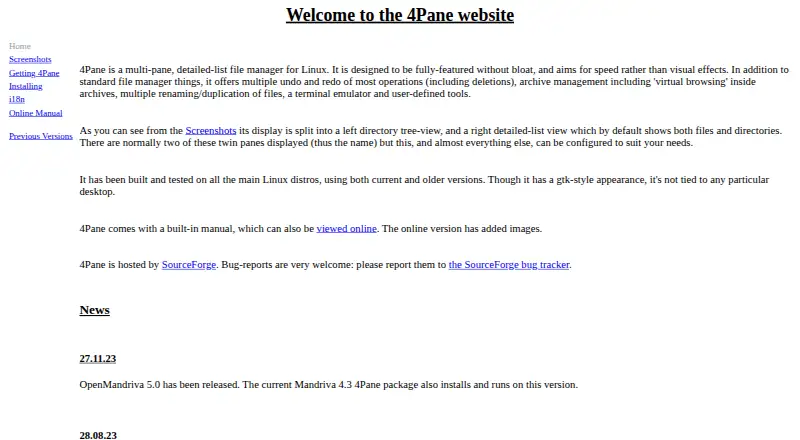Select the 28.08.23 news date
The width and height of the screenshot is (800, 440).
[98, 435]
